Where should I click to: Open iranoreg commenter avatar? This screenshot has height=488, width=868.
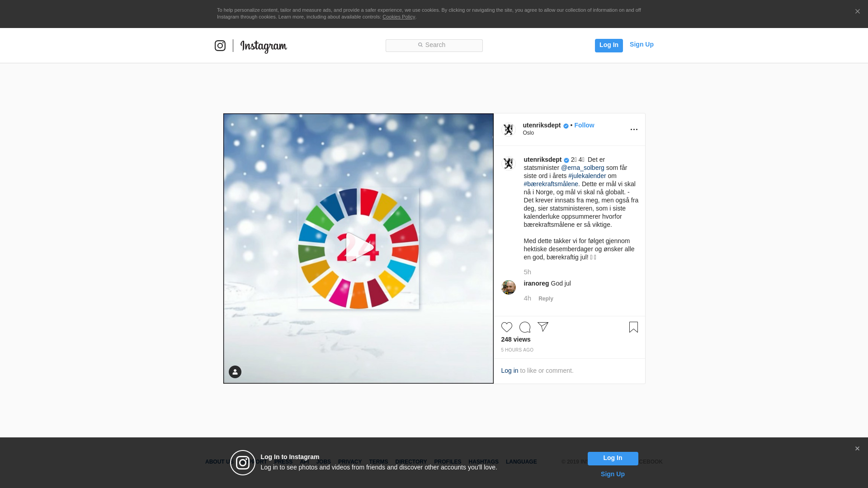[x=509, y=287]
